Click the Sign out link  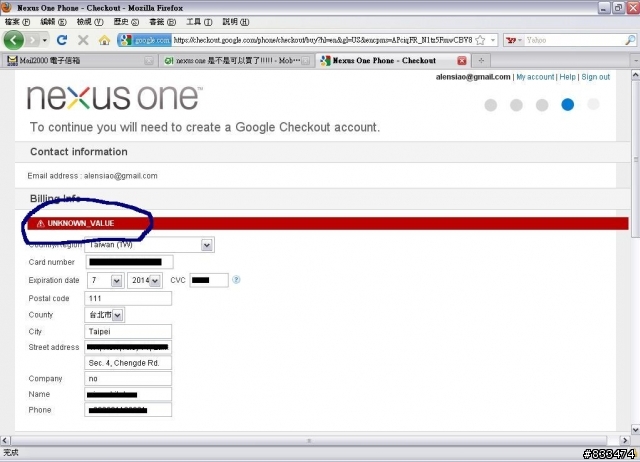tap(596, 77)
